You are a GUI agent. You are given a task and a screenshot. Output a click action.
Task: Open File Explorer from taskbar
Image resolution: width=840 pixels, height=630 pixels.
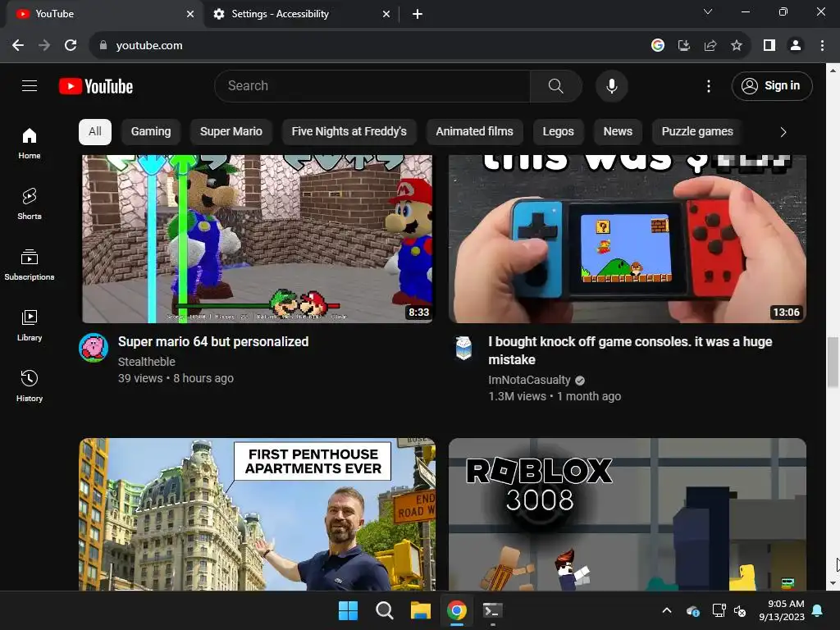click(x=421, y=610)
